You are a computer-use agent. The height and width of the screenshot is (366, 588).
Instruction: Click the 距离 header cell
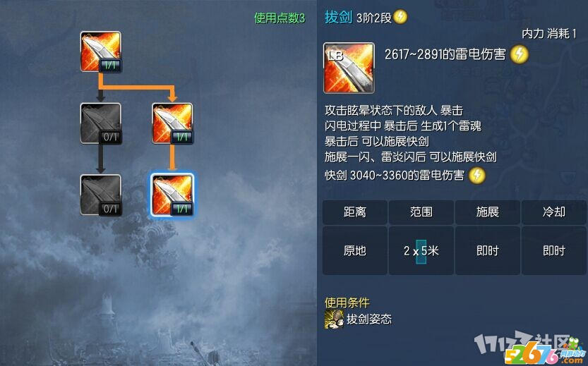pyautogui.click(x=355, y=212)
